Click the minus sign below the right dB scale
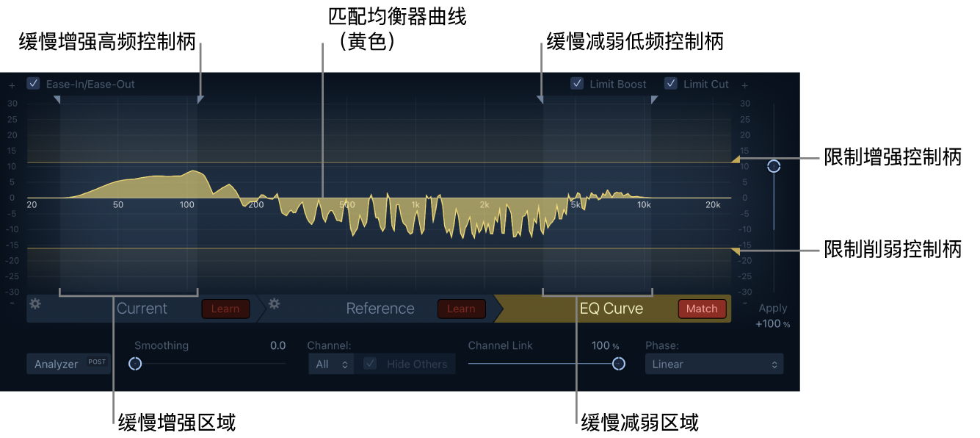 (744, 302)
